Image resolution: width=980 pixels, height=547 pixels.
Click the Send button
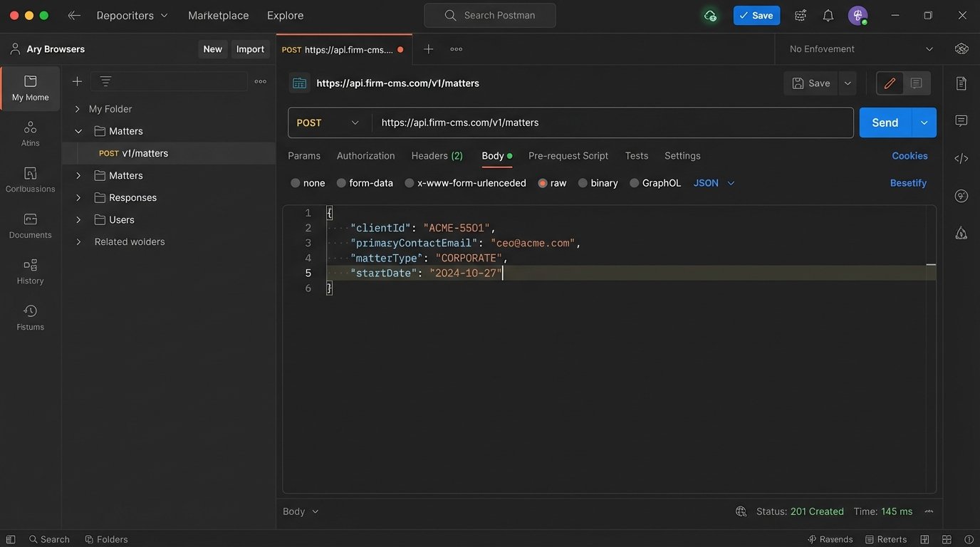point(884,122)
